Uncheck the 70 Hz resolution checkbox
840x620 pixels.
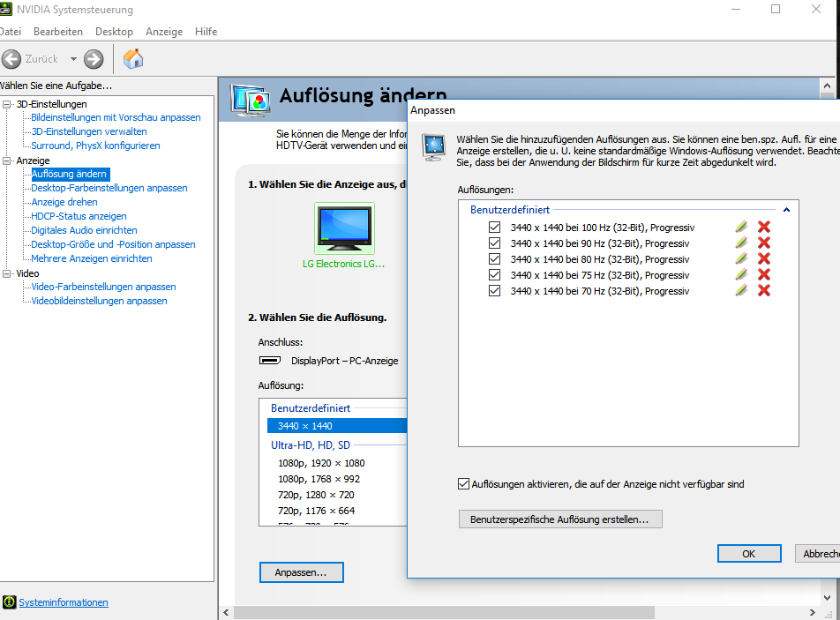click(x=494, y=291)
